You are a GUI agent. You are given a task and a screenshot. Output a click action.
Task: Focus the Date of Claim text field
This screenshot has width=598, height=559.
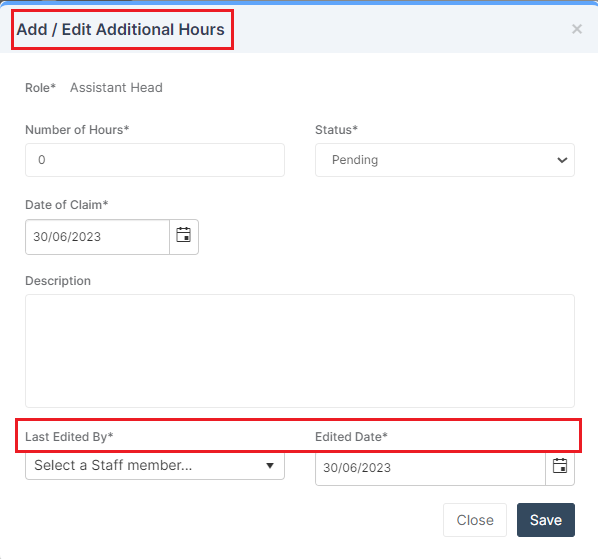[98, 237]
